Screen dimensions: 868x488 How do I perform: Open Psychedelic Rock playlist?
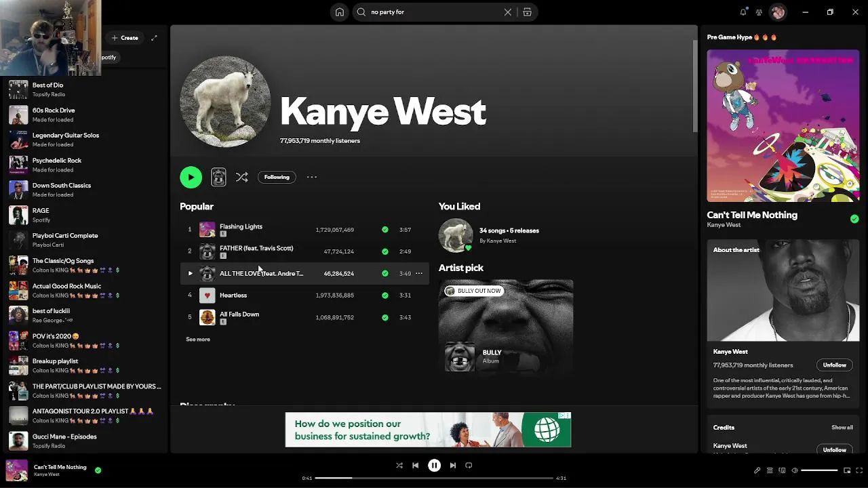pyautogui.click(x=85, y=165)
